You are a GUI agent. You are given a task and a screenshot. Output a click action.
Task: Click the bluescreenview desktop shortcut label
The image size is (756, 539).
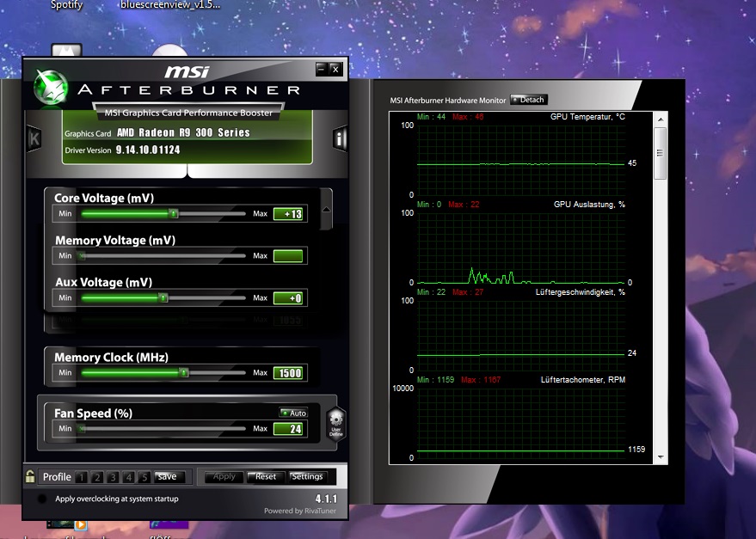click(x=170, y=5)
